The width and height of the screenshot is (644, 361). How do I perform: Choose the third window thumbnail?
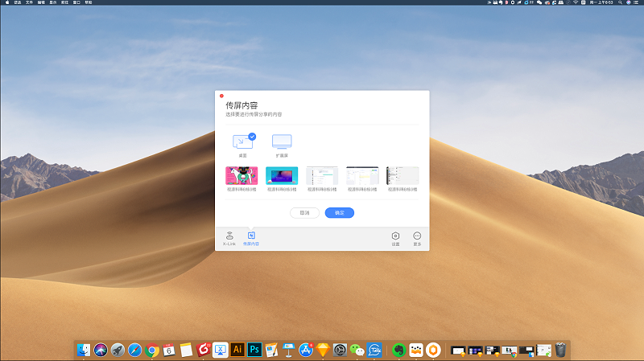[x=322, y=175]
